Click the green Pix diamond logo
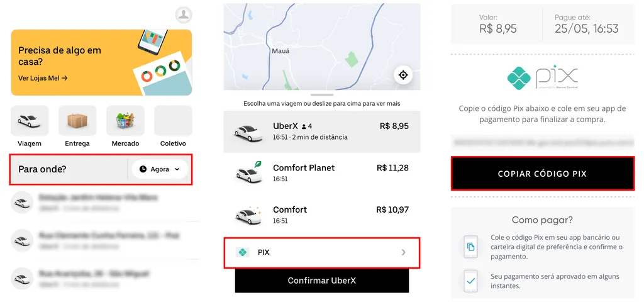The image size is (644, 302). pos(519,79)
